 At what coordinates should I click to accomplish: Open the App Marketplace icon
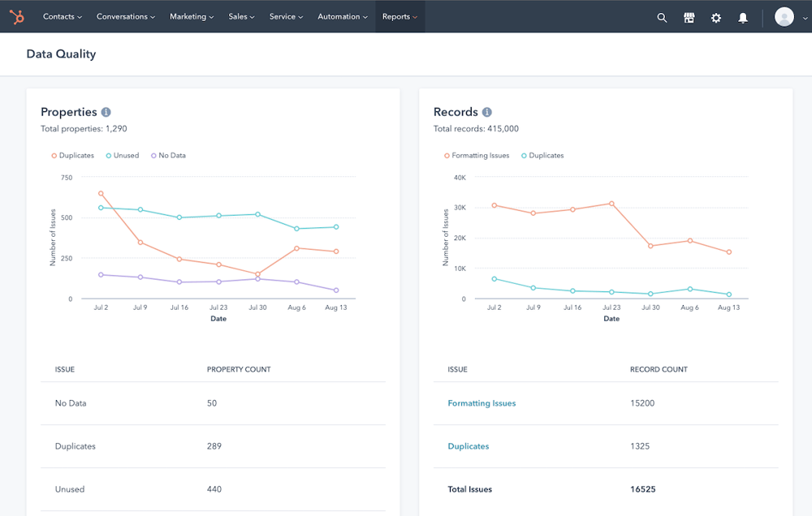point(689,17)
